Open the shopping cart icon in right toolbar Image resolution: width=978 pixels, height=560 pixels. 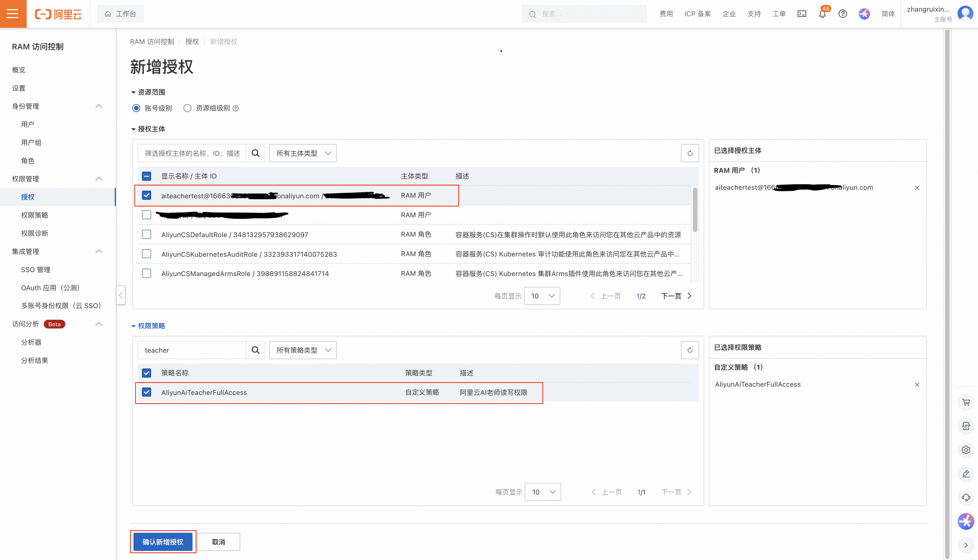tap(966, 402)
